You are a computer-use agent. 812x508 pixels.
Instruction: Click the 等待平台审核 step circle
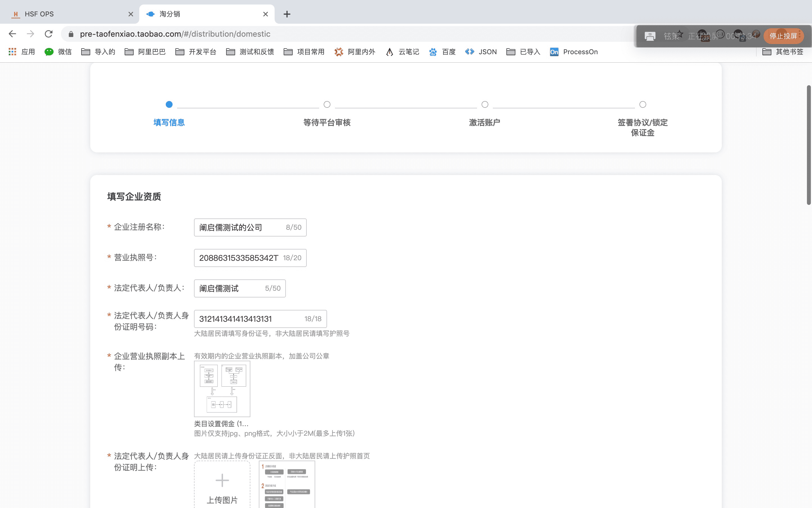coord(327,104)
